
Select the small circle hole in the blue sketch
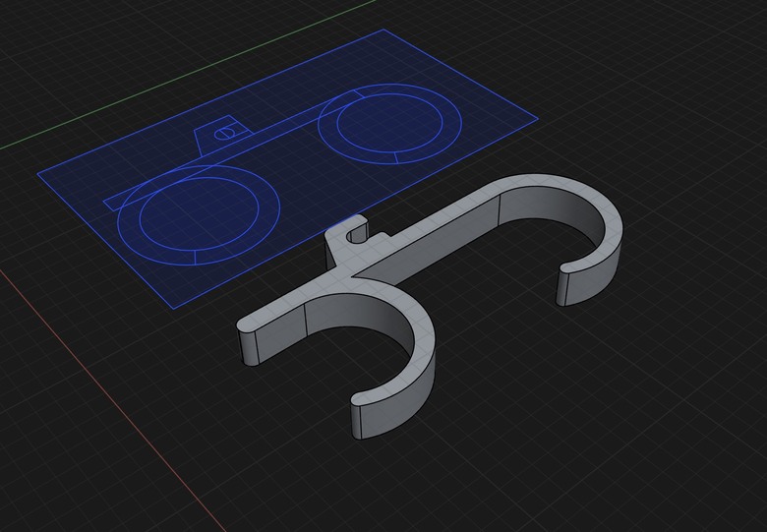click(x=223, y=133)
